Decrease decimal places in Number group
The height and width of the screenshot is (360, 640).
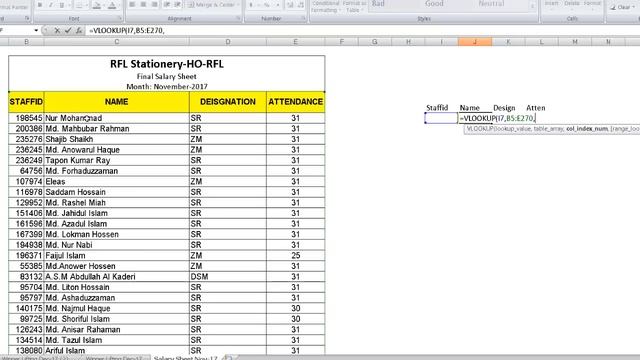[301, 5]
